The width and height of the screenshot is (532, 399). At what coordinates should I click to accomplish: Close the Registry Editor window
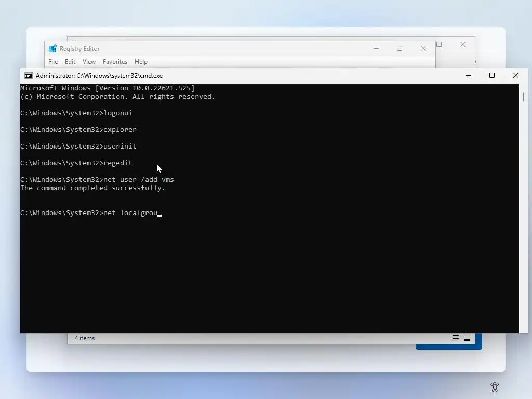[423, 48]
